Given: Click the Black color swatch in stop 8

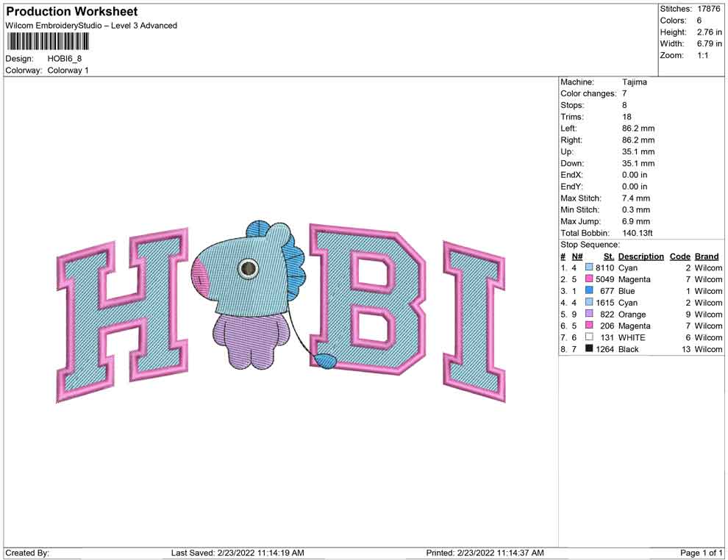Looking at the screenshot, I should (589, 348).
